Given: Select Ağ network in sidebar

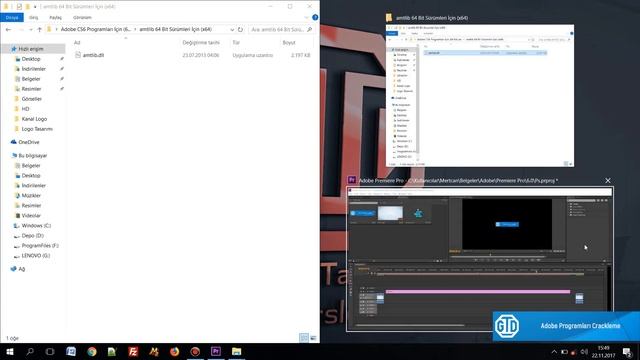Looking at the screenshot, I should [x=22, y=269].
